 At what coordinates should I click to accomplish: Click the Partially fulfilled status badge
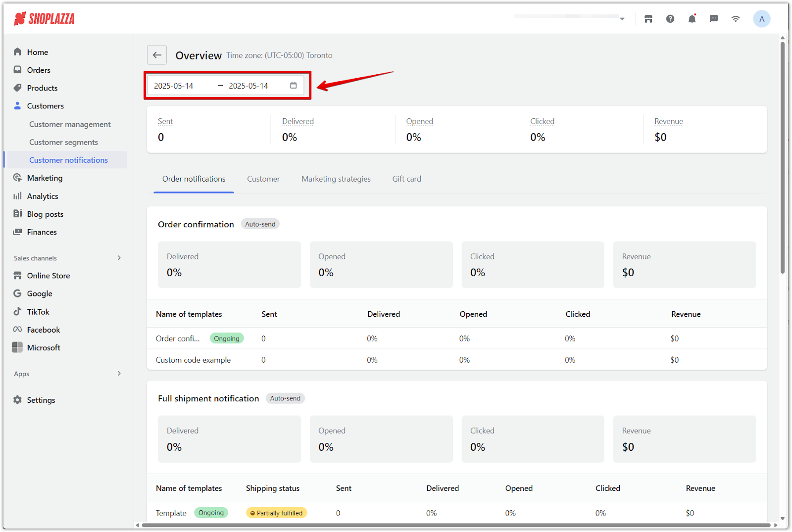coord(277,513)
